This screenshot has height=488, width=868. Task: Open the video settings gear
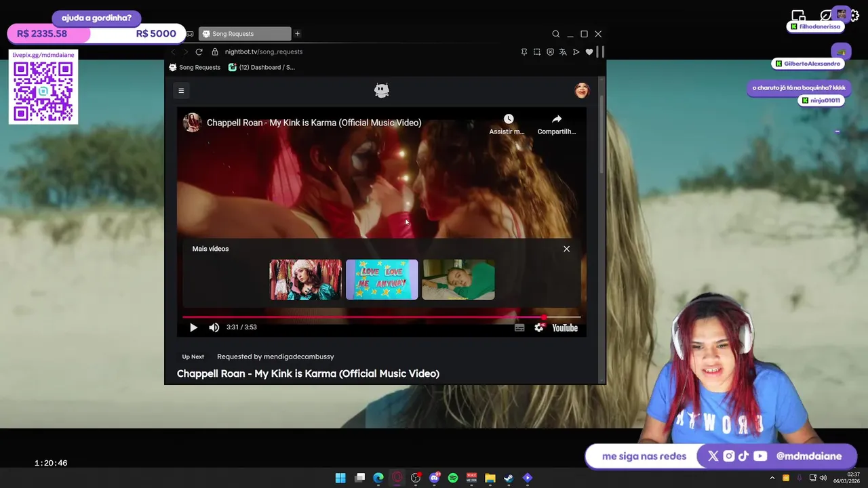tap(539, 327)
